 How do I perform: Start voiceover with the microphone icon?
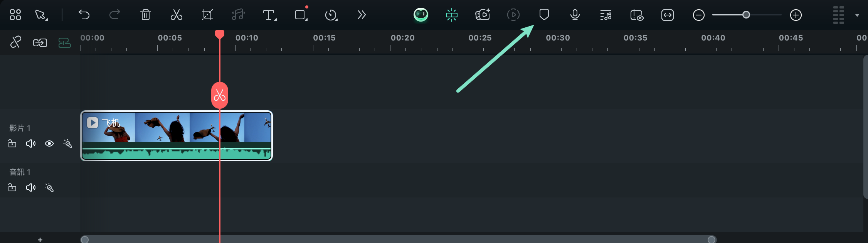click(575, 15)
